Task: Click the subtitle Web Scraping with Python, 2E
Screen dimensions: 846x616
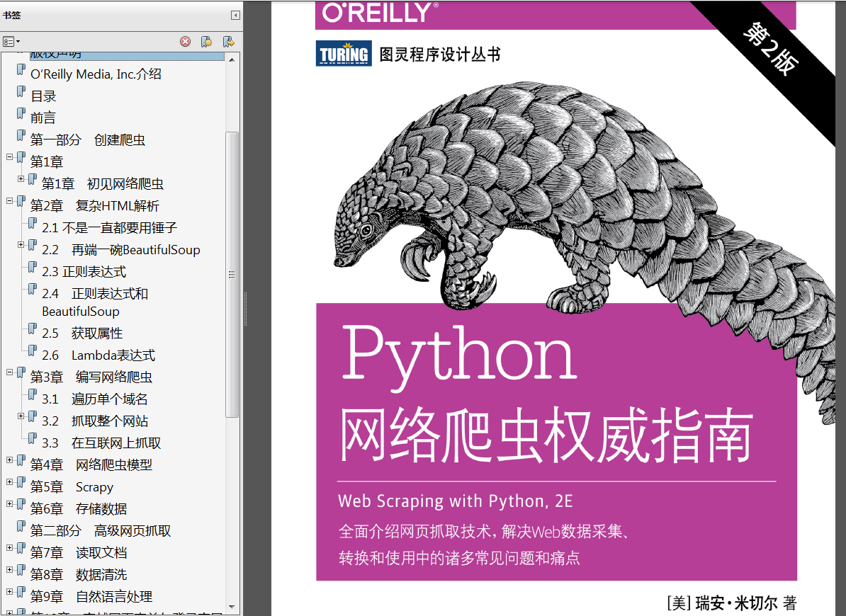Action: 456,501
